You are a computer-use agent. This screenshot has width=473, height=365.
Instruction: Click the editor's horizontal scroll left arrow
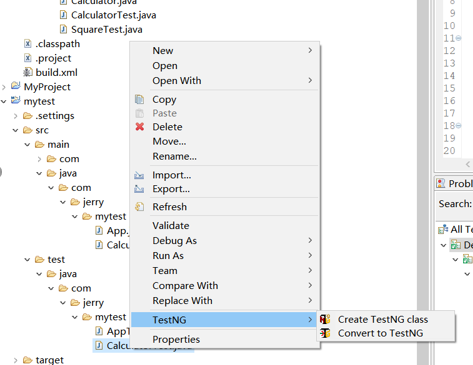click(x=468, y=164)
